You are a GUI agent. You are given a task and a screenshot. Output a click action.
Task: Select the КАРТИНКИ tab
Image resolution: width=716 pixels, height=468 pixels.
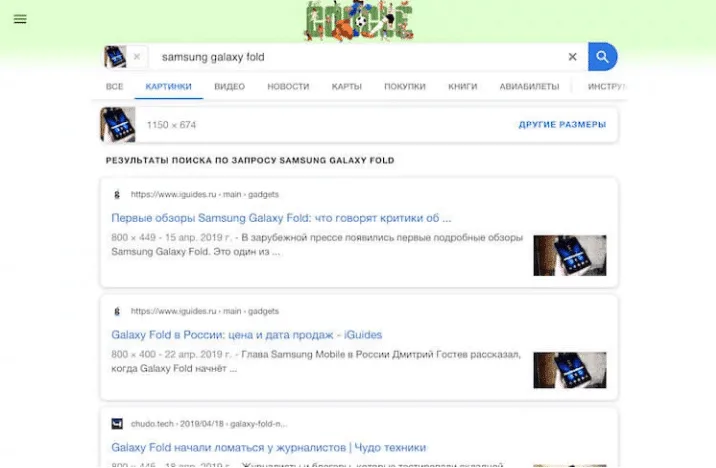[x=168, y=86]
